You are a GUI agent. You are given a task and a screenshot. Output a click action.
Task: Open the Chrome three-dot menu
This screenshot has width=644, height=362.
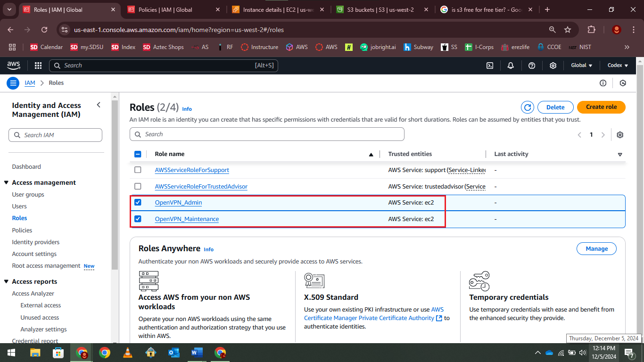(x=633, y=30)
